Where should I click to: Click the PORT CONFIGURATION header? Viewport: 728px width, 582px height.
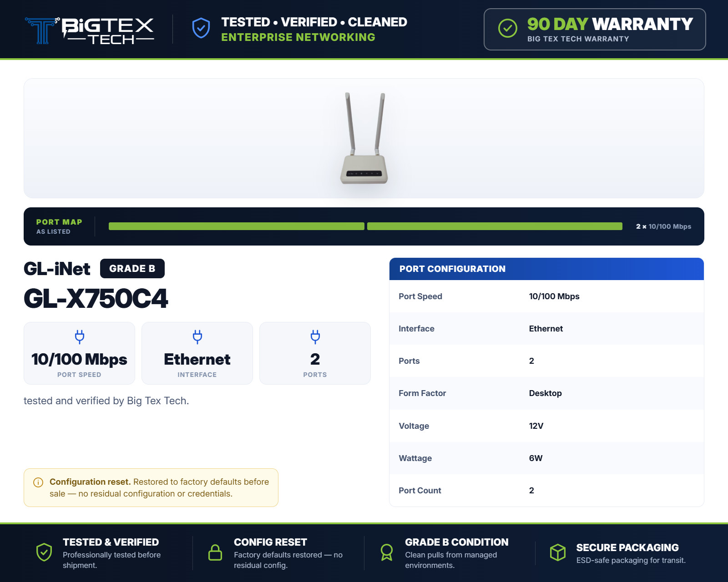point(546,269)
